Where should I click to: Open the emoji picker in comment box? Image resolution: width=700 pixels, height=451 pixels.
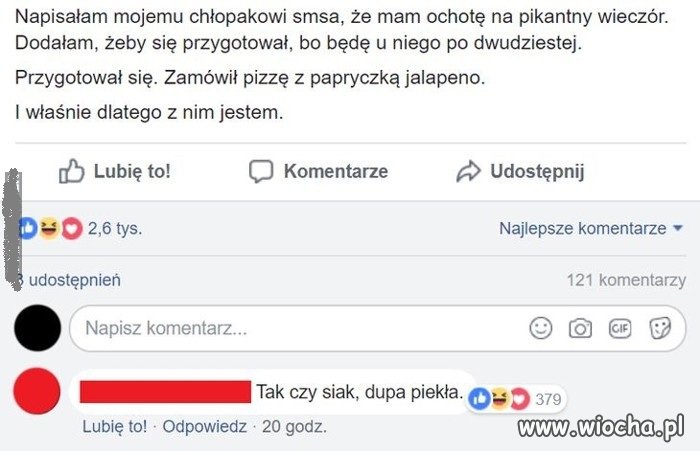tap(541, 328)
